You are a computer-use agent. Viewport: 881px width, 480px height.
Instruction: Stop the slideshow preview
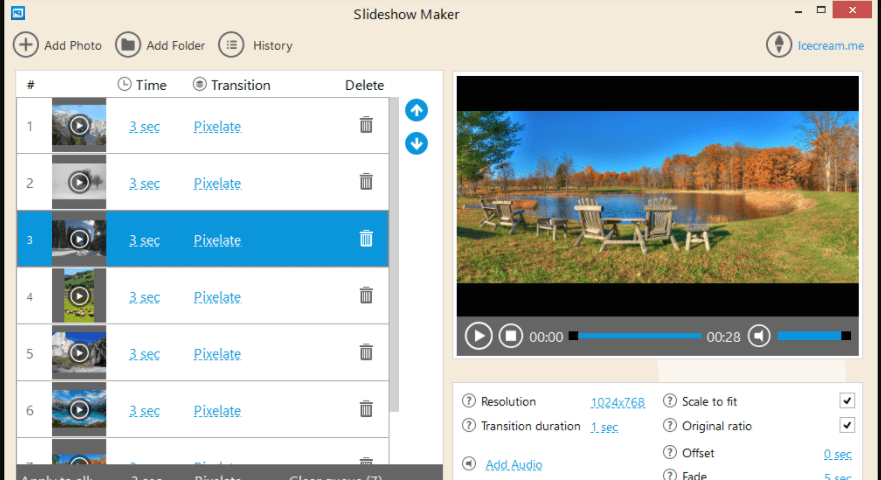click(511, 336)
